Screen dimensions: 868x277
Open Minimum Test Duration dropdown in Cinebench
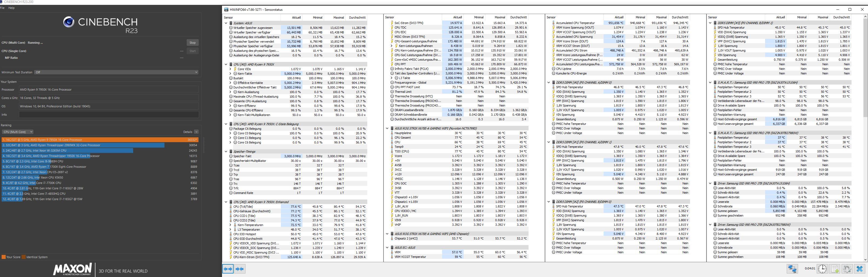click(117, 72)
